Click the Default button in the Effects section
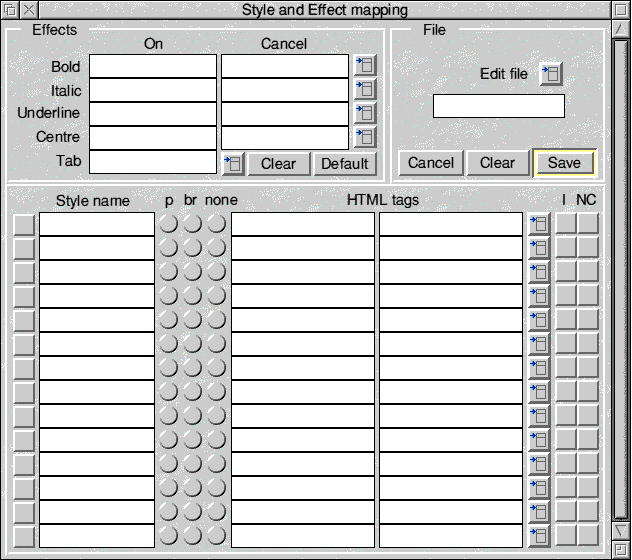Viewport: 632px width, 560px height. [x=345, y=163]
